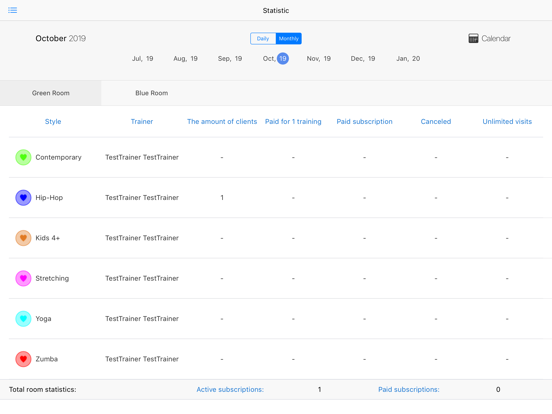Click the Active subscriptions label

pos(230,389)
